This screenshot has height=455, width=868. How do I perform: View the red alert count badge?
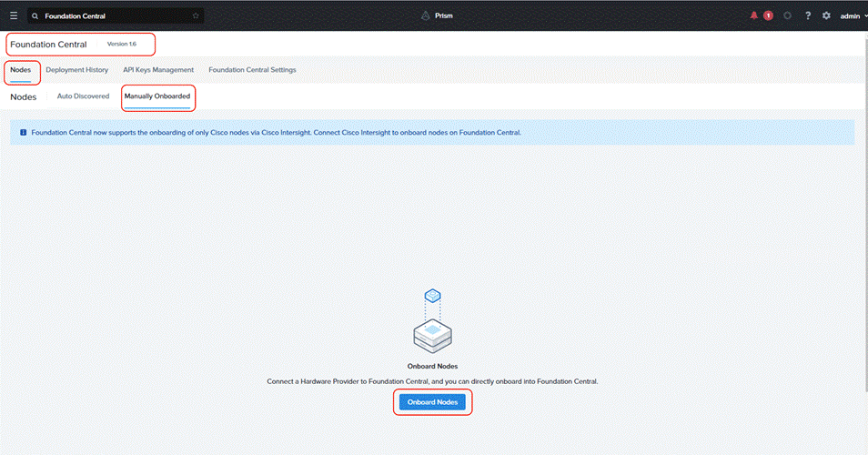click(x=768, y=15)
